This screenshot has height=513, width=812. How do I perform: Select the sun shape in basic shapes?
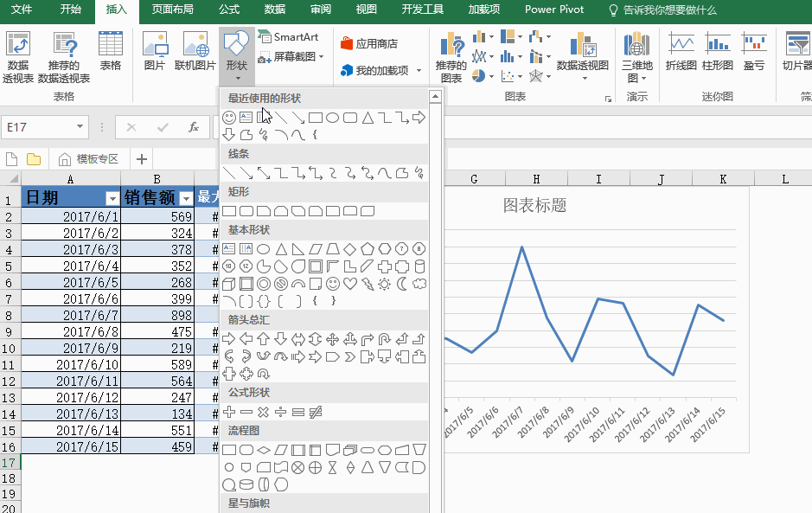coord(384,284)
